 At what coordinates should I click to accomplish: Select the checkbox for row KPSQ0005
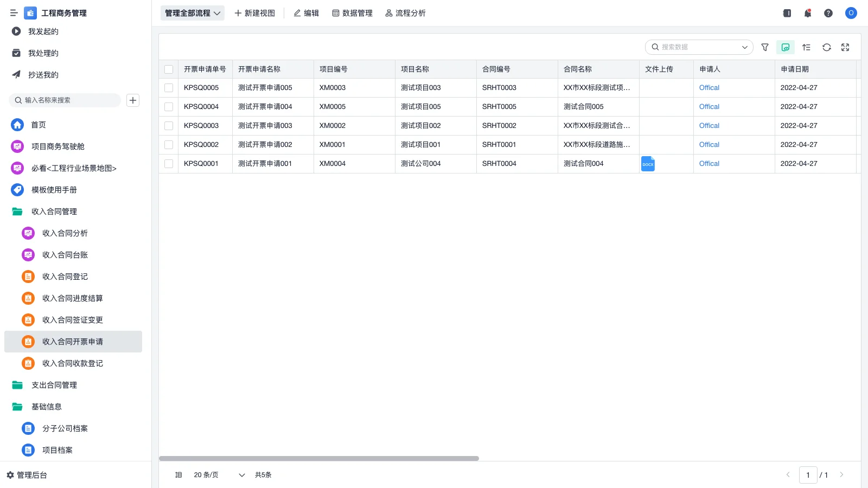pos(169,87)
